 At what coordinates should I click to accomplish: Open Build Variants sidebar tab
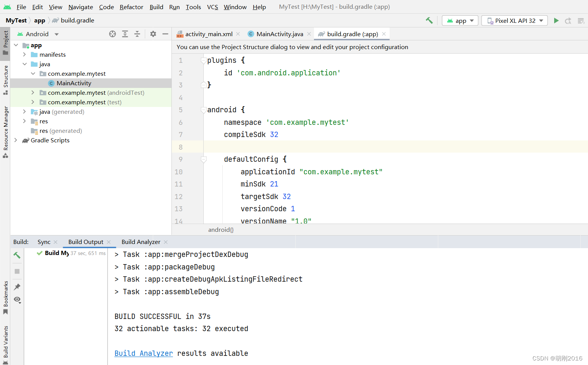click(x=5, y=344)
